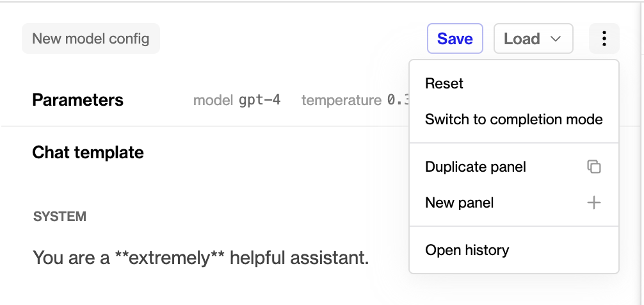The height and width of the screenshot is (305, 644).
Task: Expand the Parameters section heading
Action: coord(77,100)
